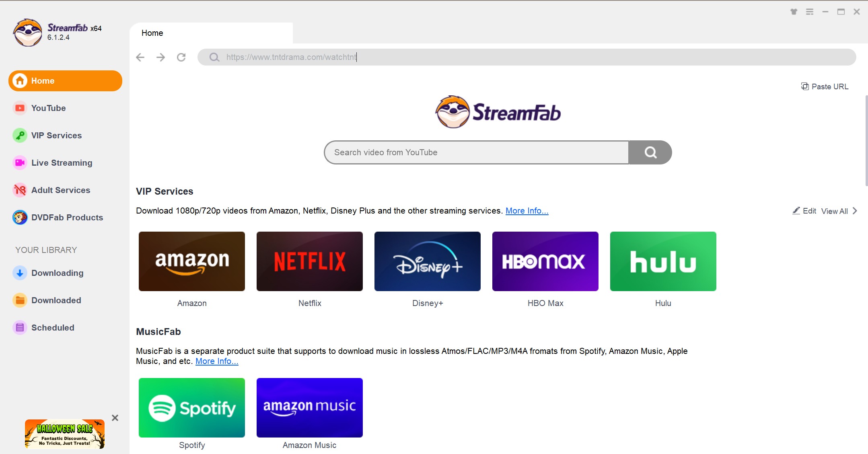Click the Spotify label under tile
This screenshot has height=454, width=868.
192,445
